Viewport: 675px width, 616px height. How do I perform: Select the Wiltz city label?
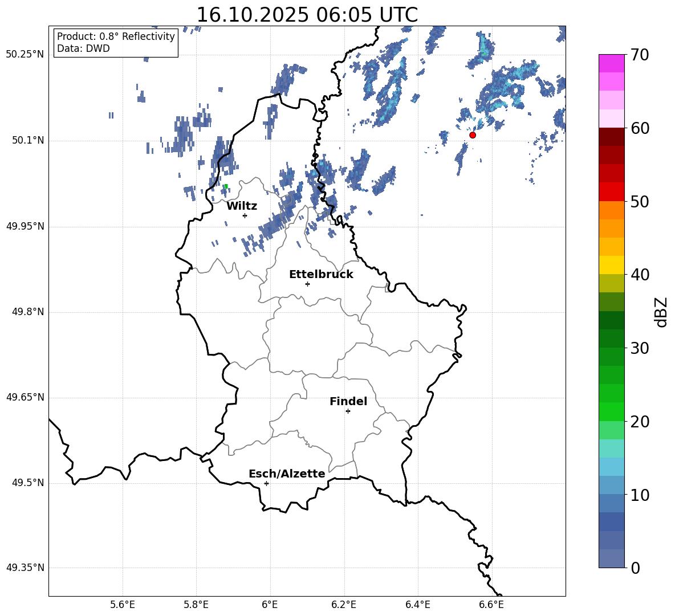pos(242,206)
